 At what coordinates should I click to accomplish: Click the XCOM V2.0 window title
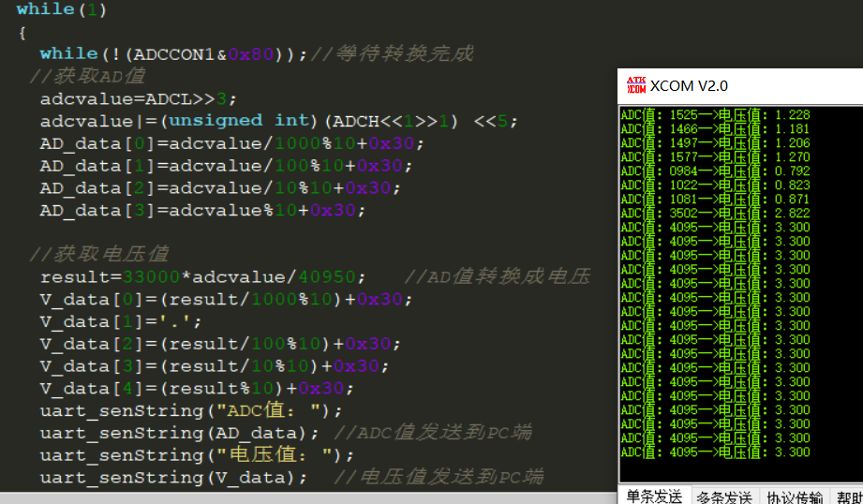[x=689, y=86]
